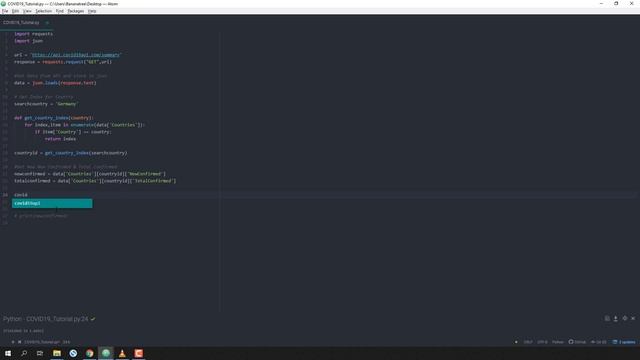Open the Git status bar item

coord(598,342)
